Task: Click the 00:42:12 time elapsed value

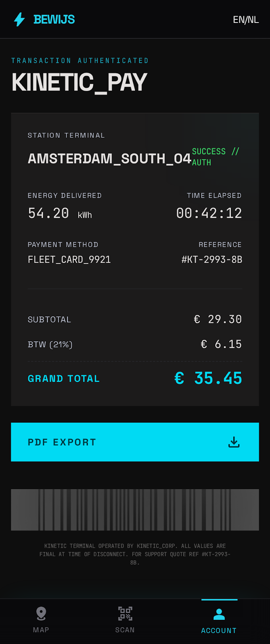Action: (209, 213)
